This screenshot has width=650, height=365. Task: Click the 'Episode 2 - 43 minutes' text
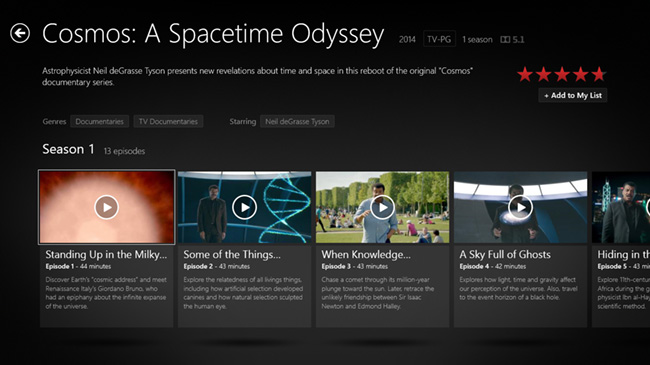216,266
